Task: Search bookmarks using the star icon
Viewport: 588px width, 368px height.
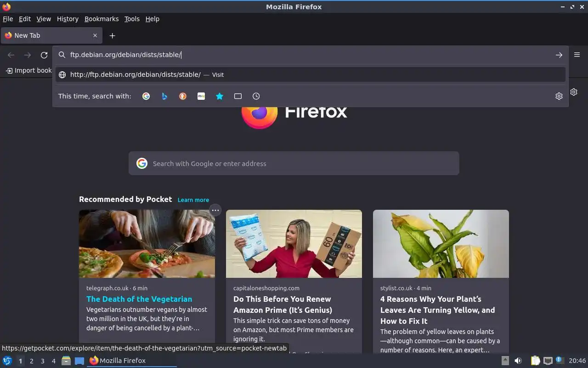Action: click(x=220, y=96)
